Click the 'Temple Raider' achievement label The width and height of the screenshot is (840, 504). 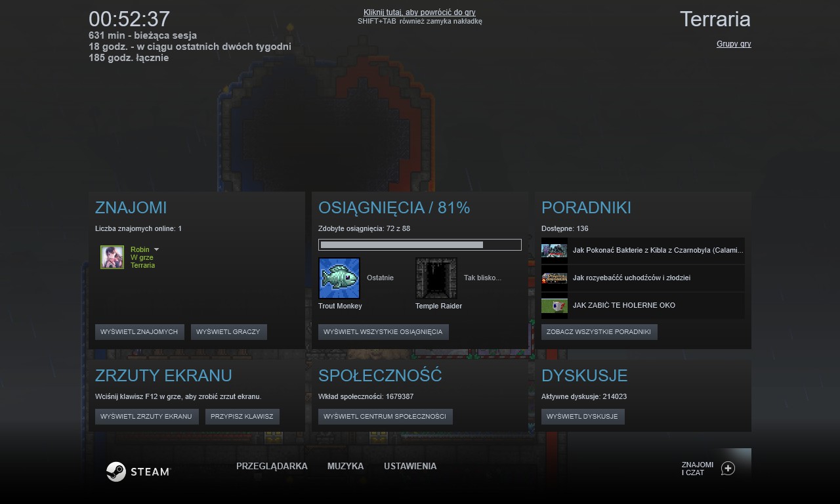pyautogui.click(x=438, y=306)
